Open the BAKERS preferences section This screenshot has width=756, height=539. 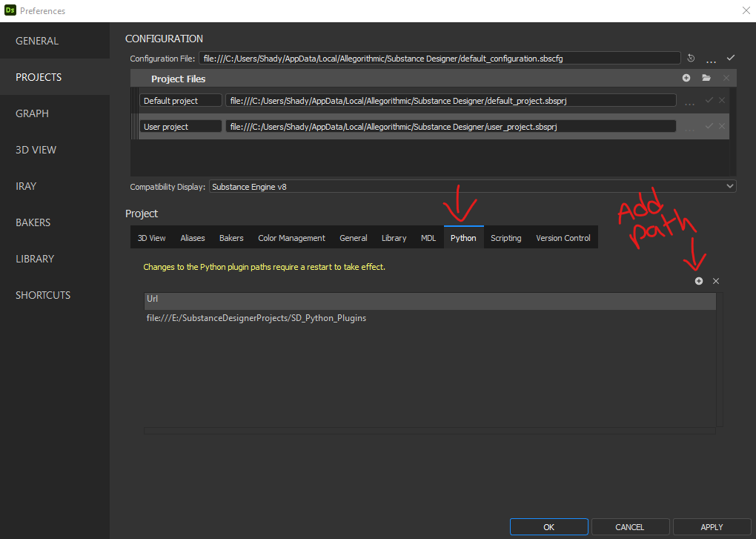[x=55, y=222]
